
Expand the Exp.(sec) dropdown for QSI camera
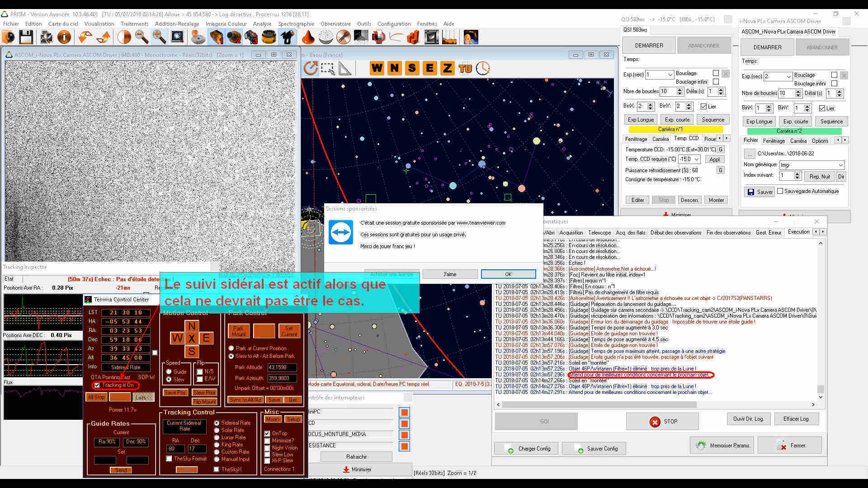(x=670, y=75)
